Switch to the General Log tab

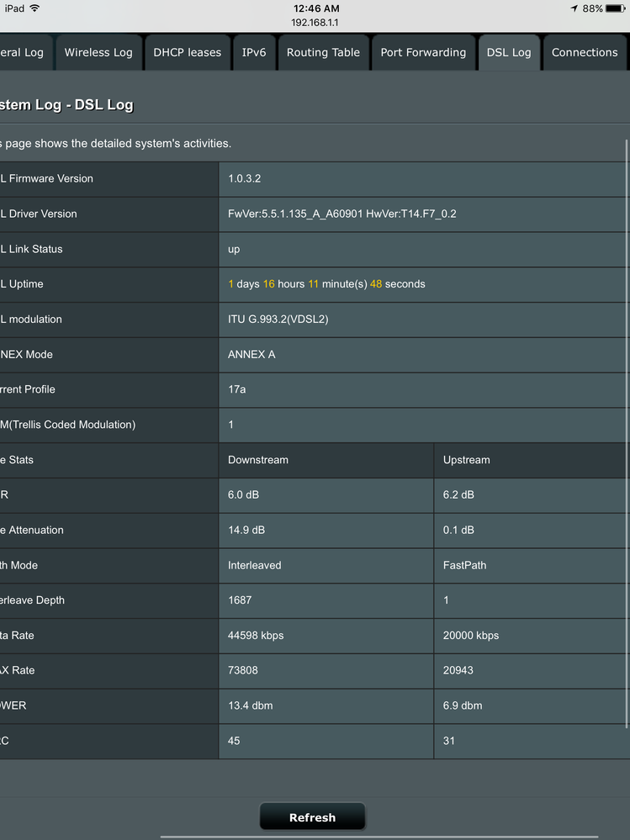(x=26, y=52)
